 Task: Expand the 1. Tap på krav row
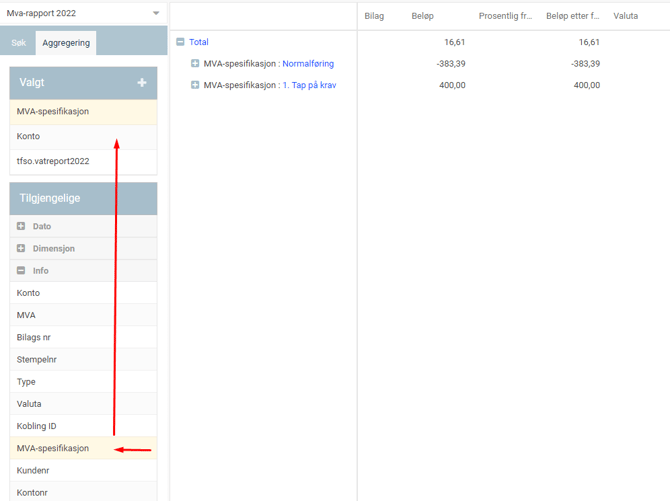195,85
